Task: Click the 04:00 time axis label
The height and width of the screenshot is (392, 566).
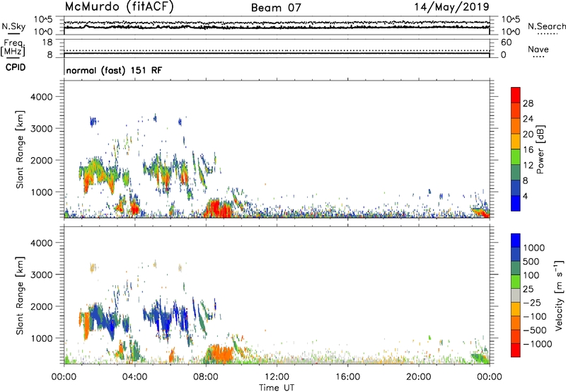Action: [x=135, y=377]
